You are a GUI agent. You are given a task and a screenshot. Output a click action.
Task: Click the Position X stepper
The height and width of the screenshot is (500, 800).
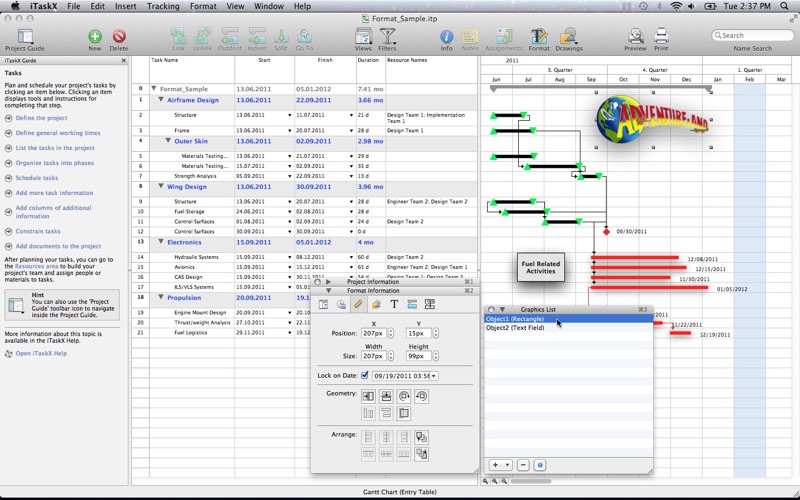pyautogui.click(x=391, y=333)
